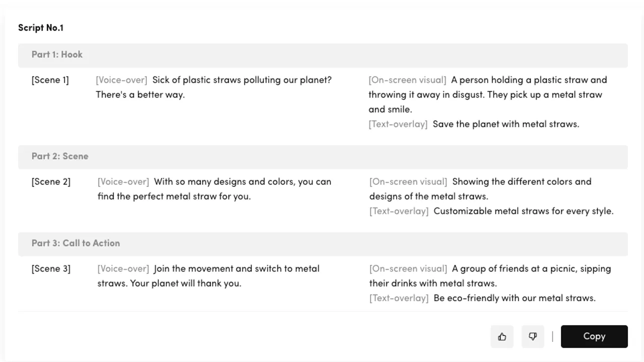
Task: Click the thumbs up icon
Action: point(502,337)
